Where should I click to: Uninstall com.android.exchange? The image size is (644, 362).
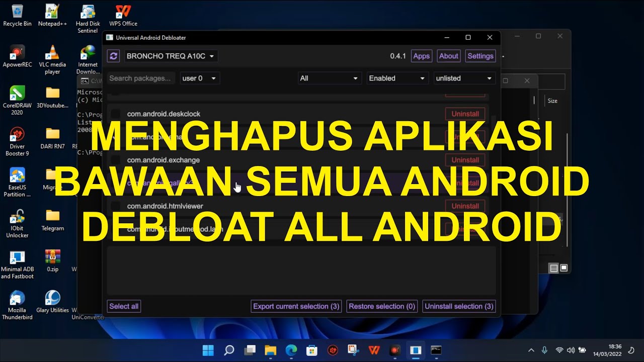(x=465, y=160)
